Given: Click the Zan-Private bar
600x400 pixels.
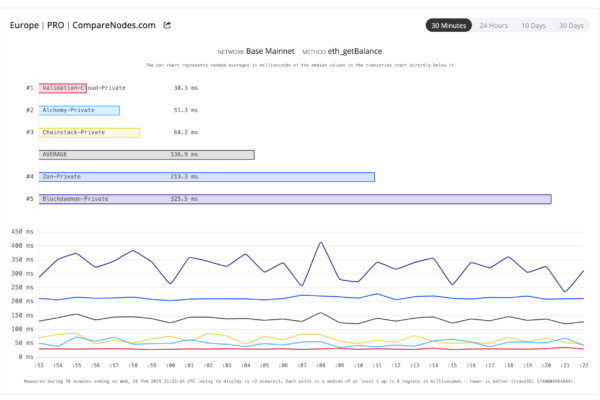Looking at the screenshot, I should [x=207, y=177].
